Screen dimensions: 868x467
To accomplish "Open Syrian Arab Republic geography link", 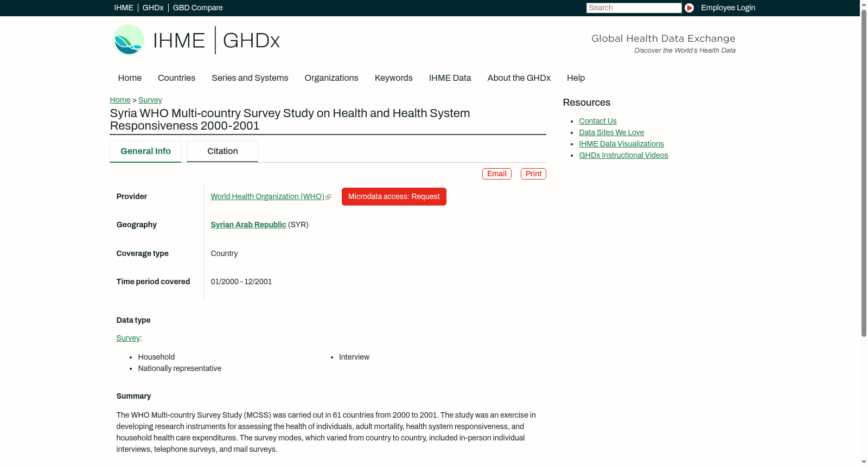I will [248, 225].
